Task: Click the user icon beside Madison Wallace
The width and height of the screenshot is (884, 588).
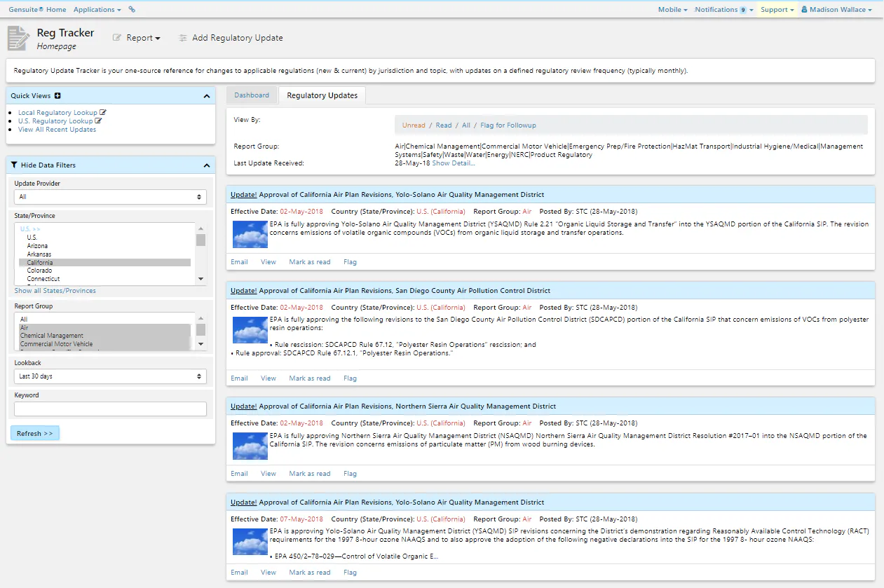Action: pos(805,9)
